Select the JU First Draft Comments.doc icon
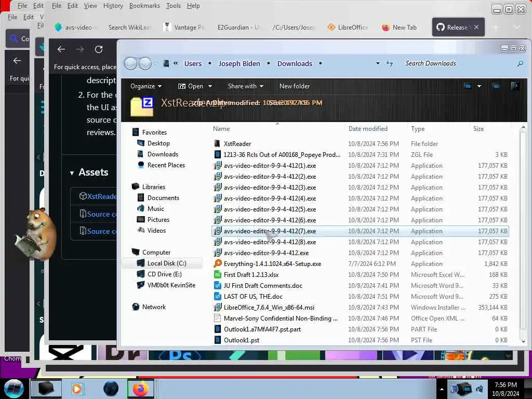 (x=218, y=285)
